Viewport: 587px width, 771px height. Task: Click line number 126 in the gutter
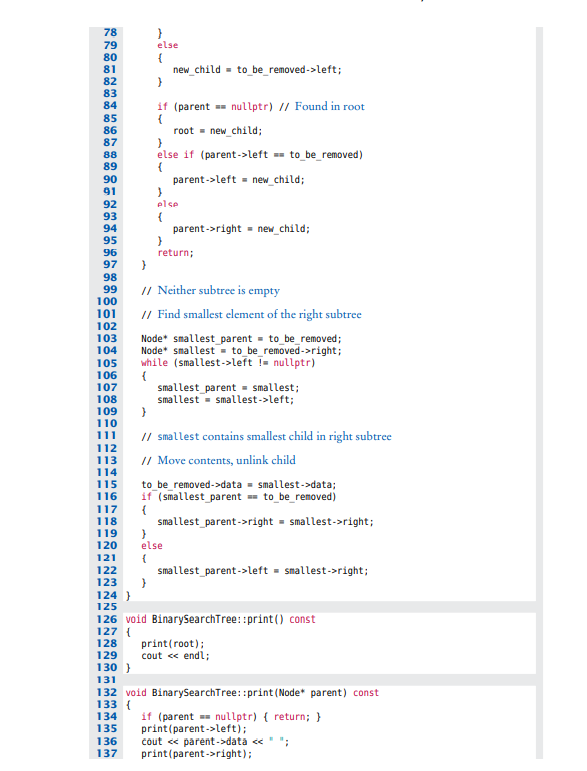[x=107, y=620]
